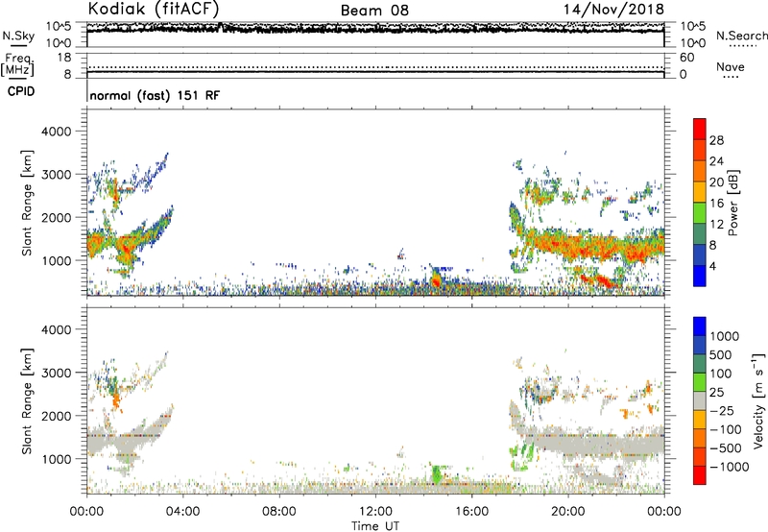Image resolution: width=768 pixels, height=532 pixels.
Task: Pick the bottom red segment of velocity colorbar
Action: [x=700, y=475]
